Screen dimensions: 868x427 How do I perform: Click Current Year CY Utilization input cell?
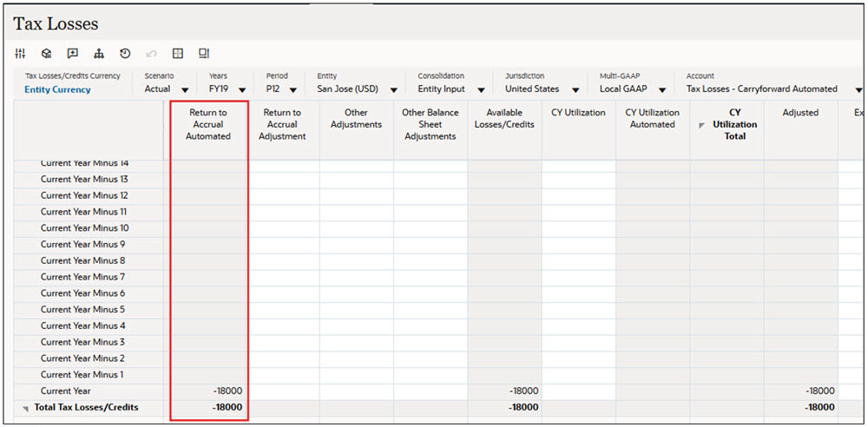[x=578, y=391]
